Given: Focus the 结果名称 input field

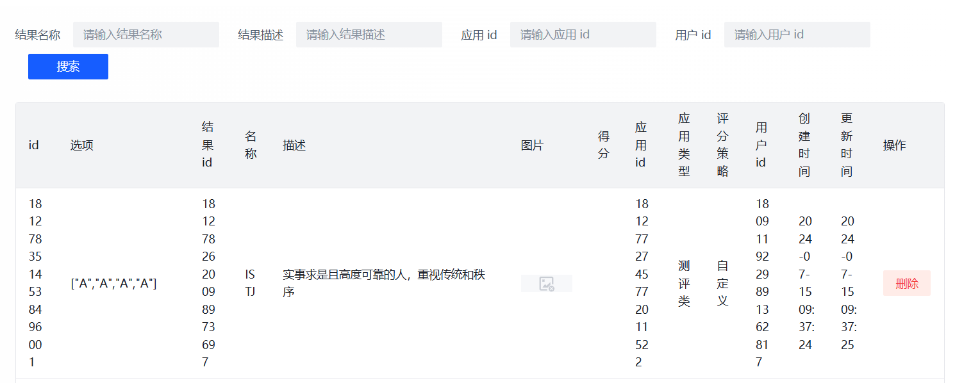Looking at the screenshot, I should pos(146,35).
